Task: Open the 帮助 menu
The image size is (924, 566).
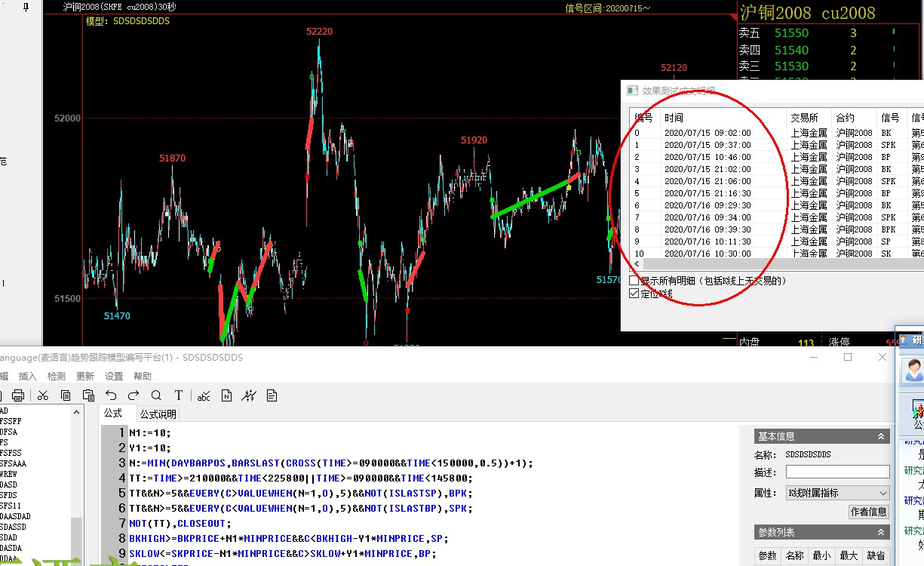Action: pos(143,376)
